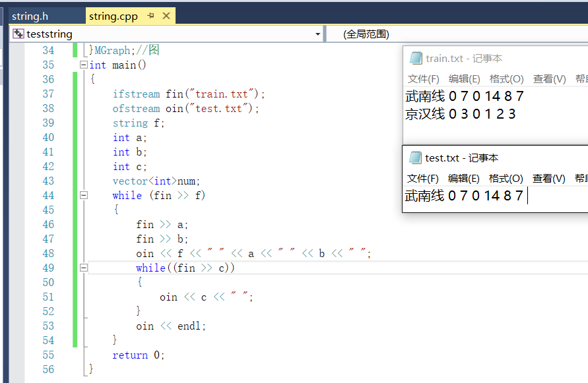This screenshot has width=588, height=383.
Task: Click the oin << f << " " << a line
Action: [x=253, y=254]
